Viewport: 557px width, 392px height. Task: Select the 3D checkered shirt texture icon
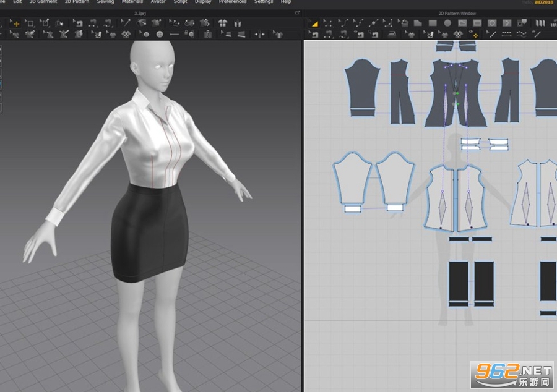click(126, 34)
